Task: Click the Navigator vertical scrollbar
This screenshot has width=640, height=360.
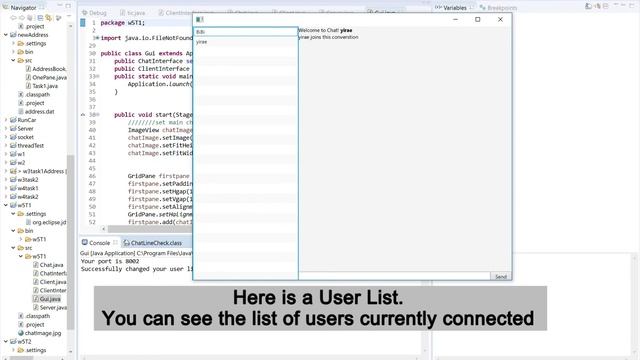Action: point(71,241)
